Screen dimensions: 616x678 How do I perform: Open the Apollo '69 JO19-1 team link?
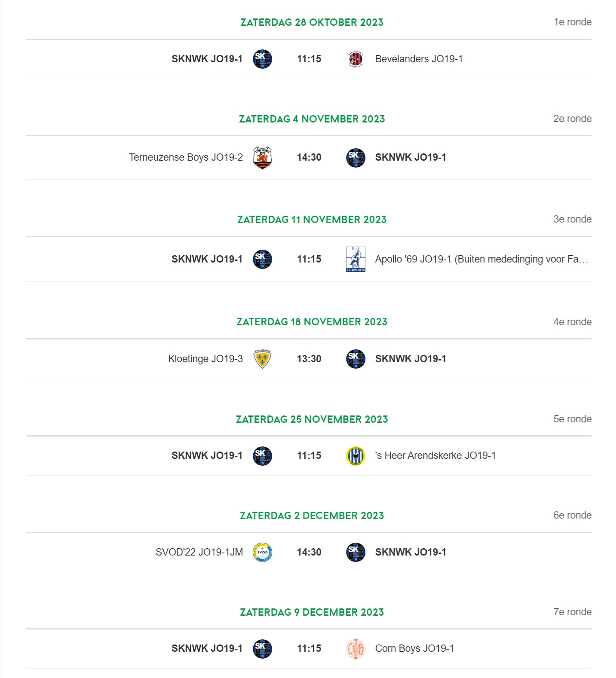(481, 259)
